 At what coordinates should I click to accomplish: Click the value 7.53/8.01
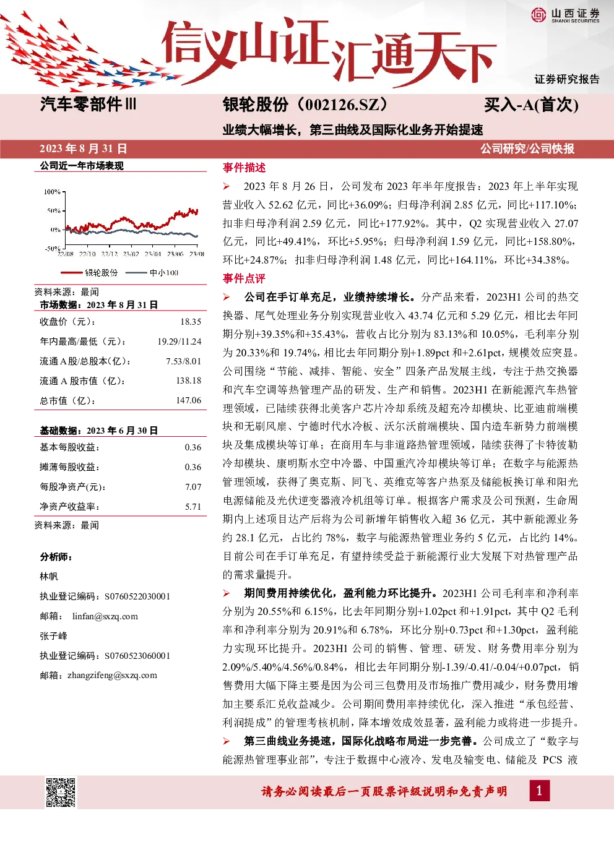pyautogui.click(x=184, y=361)
